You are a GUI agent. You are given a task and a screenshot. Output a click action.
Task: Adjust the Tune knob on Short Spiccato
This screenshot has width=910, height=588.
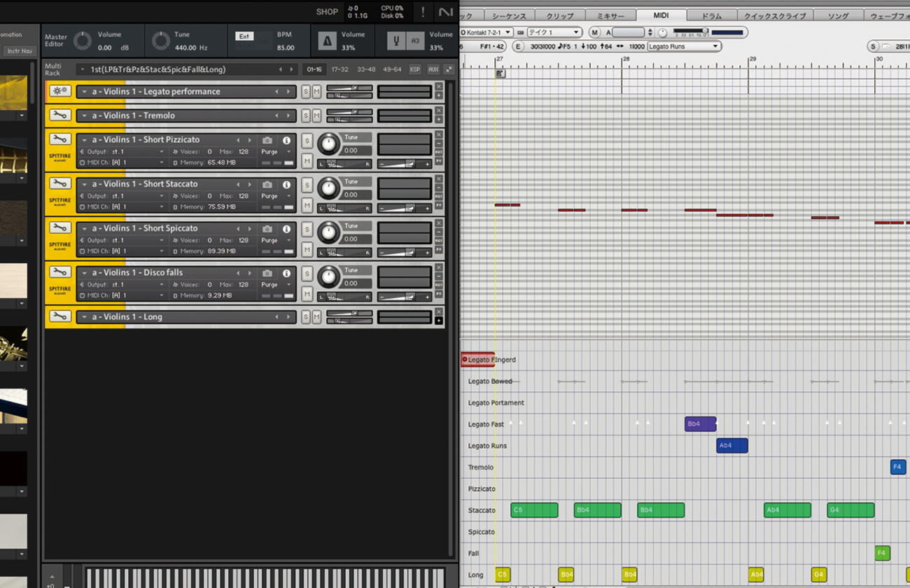pyautogui.click(x=327, y=234)
